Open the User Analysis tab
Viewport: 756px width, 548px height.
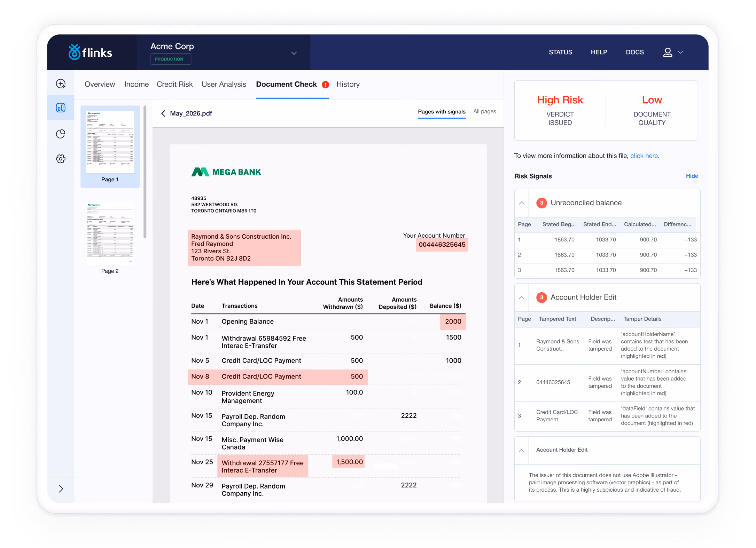click(224, 85)
